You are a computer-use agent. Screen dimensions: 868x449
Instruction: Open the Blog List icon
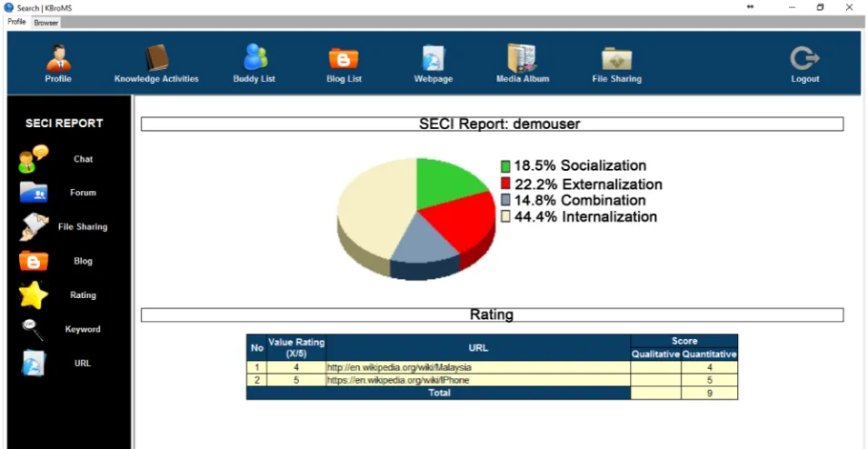[344, 58]
